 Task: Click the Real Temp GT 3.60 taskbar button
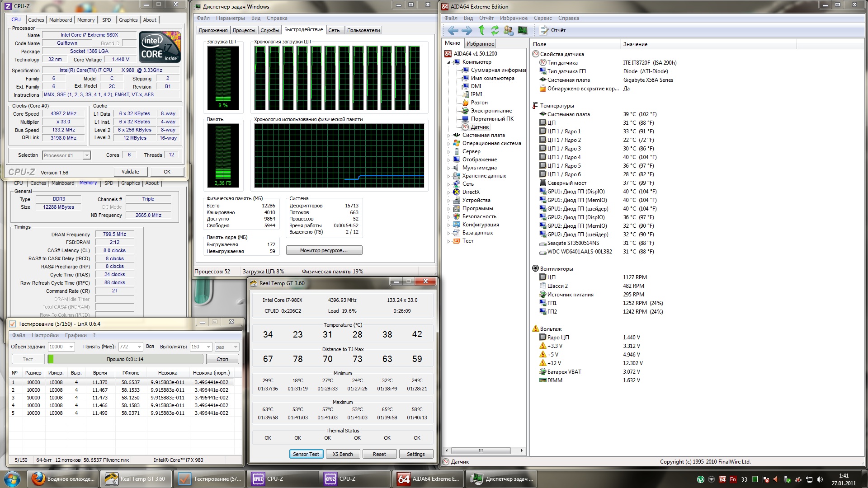pos(136,479)
